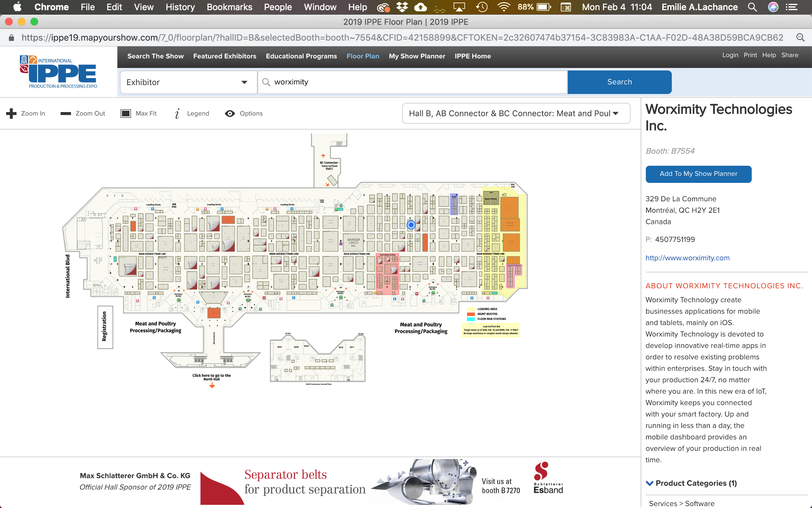Click the IPPE logo
812x508 pixels.
[58, 71]
